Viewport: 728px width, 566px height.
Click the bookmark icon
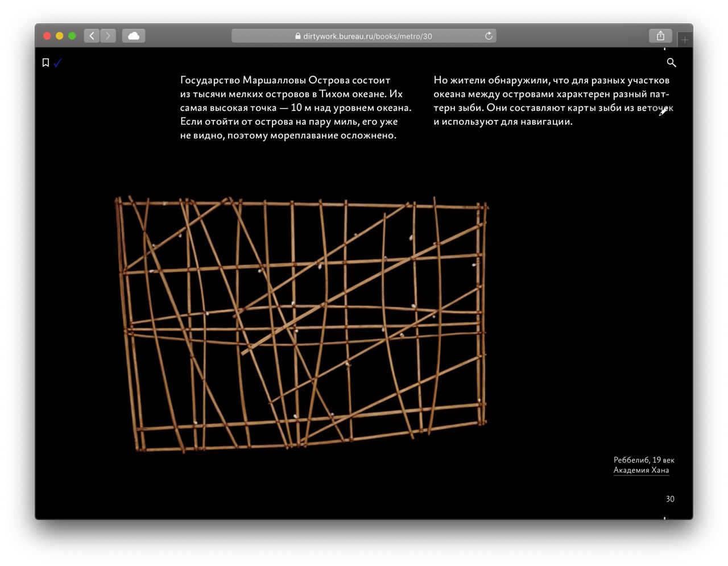(45, 63)
